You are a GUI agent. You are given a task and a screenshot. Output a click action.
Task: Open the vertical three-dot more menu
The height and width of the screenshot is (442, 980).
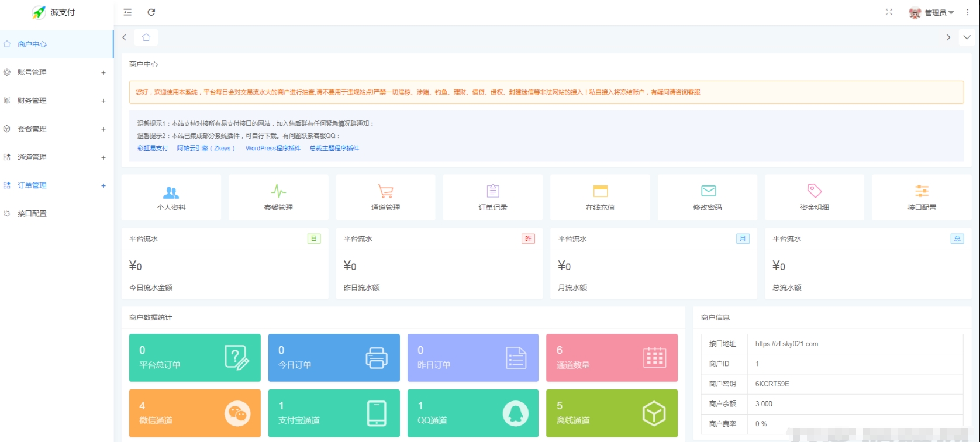968,12
